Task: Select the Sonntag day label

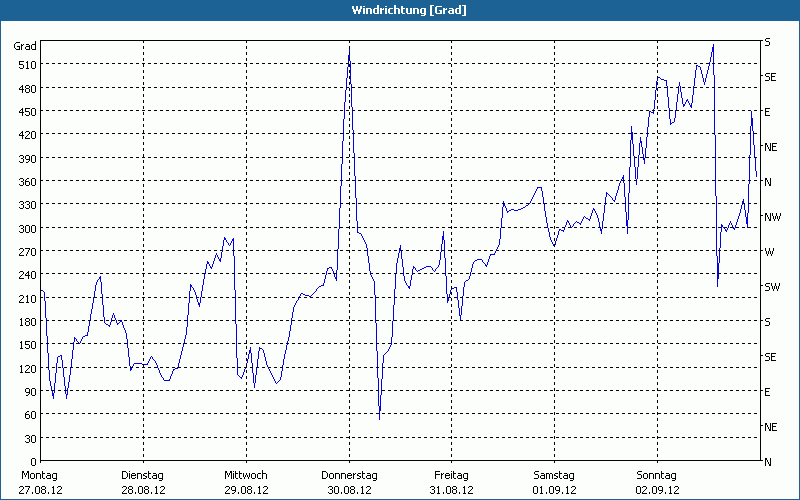Action: [657, 476]
